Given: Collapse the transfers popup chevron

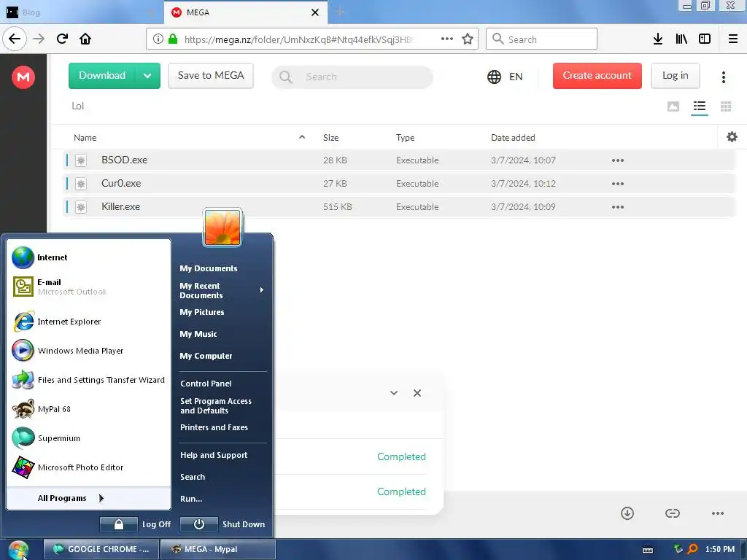Looking at the screenshot, I should (x=394, y=393).
